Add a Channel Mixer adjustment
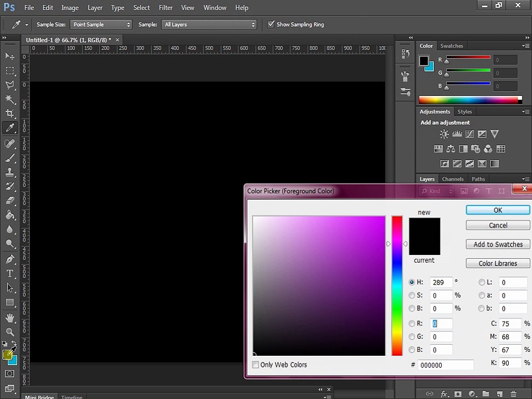Viewport: 532px width, 399px height. click(x=488, y=149)
